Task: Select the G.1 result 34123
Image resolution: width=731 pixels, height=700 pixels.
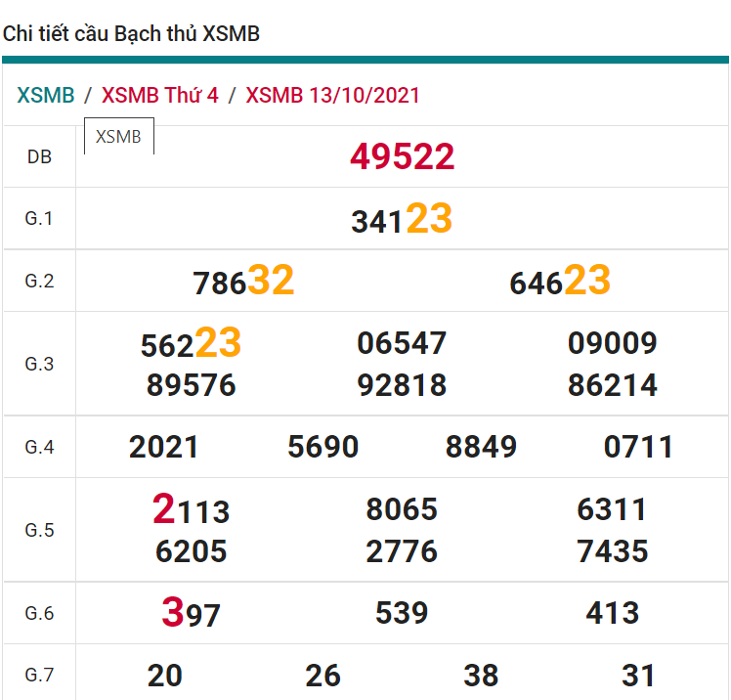Action: [x=402, y=219]
